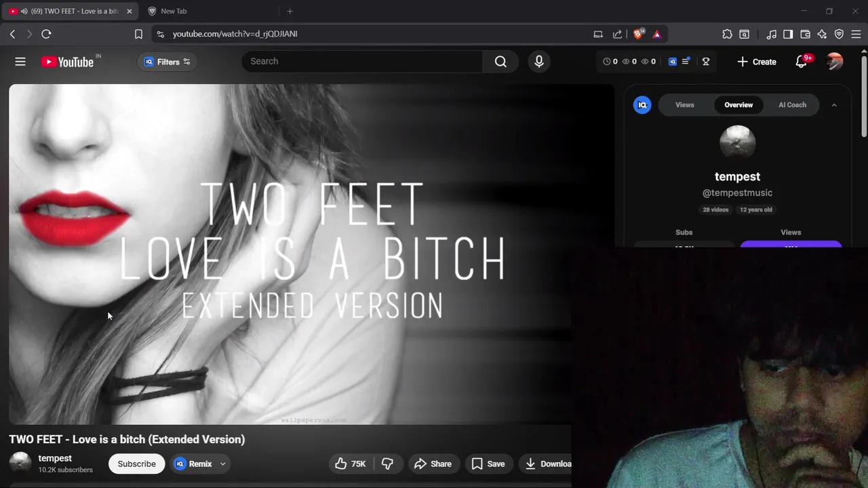Image resolution: width=868 pixels, height=488 pixels.
Task: Open browser extensions puzzle icon
Action: [727, 34]
